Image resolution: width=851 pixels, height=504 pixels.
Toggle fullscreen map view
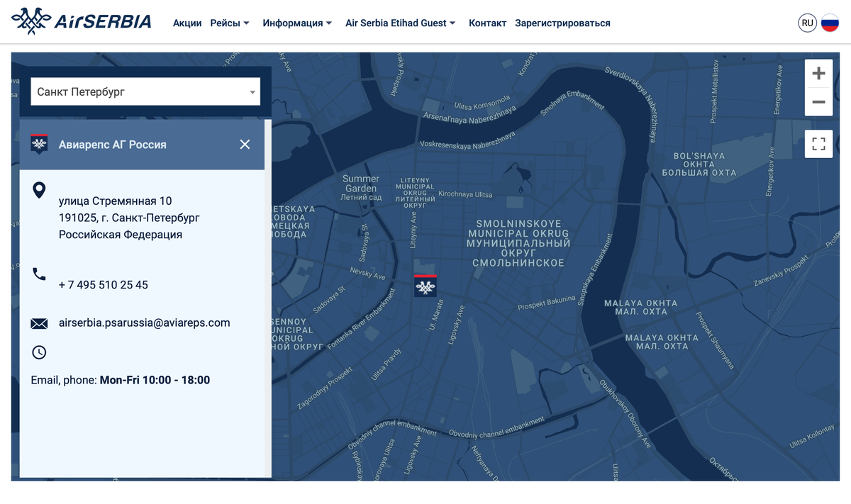tap(818, 145)
